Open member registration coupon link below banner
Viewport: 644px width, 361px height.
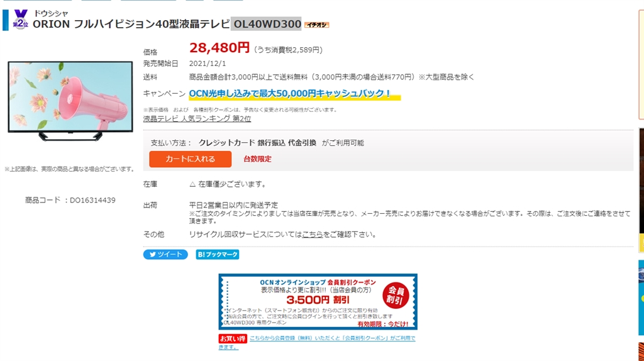pyautogui.click(x=317, y=343)
